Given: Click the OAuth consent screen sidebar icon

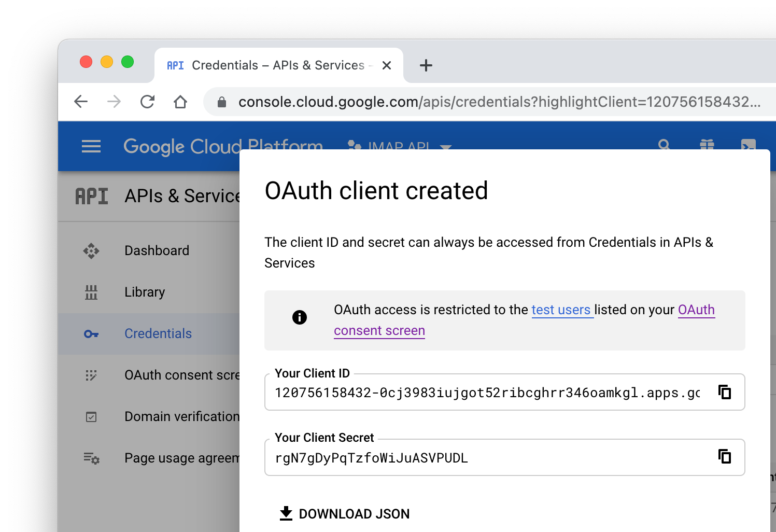Looking at the screenshot, I should pos(91,375).
